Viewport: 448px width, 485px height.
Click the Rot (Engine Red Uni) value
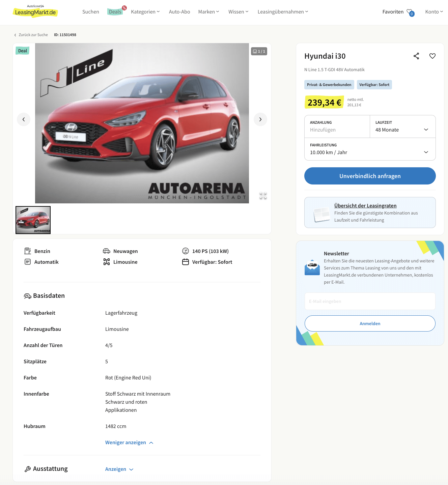click(x=128, y=378)
